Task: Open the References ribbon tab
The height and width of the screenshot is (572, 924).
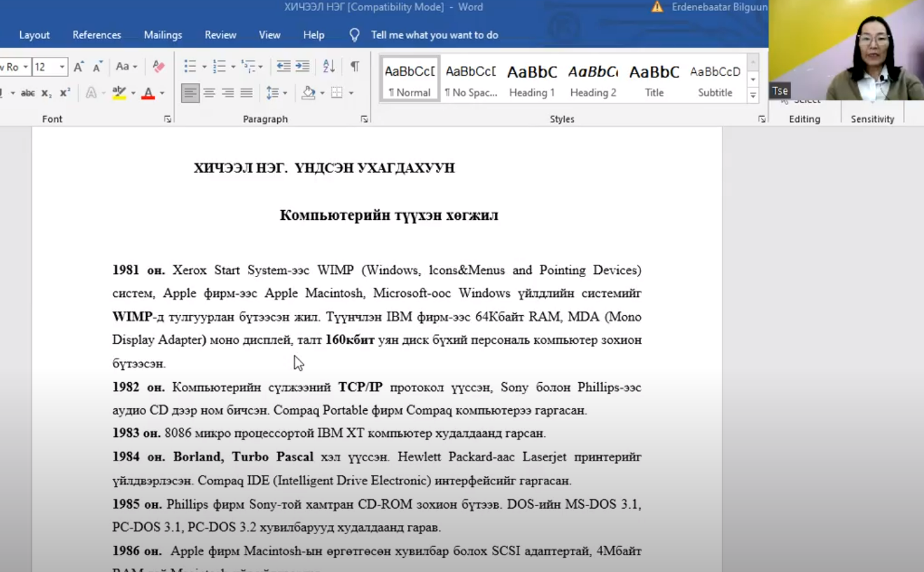Action: click(97, 35)
